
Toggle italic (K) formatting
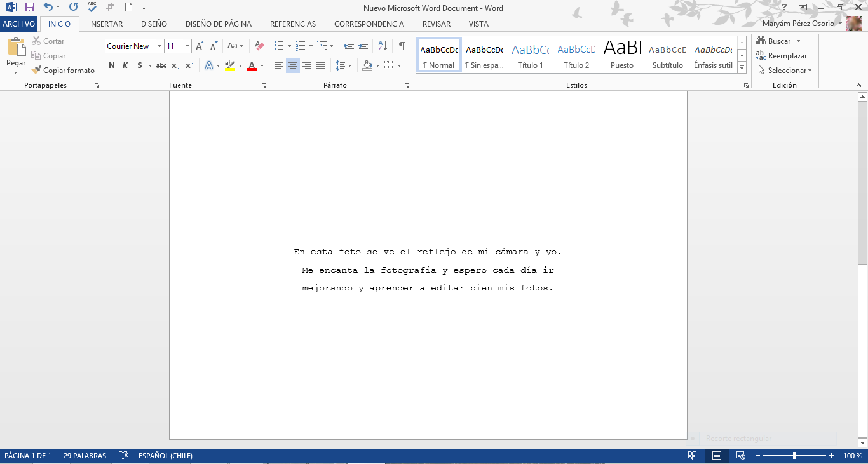click(x=125, y=65)
